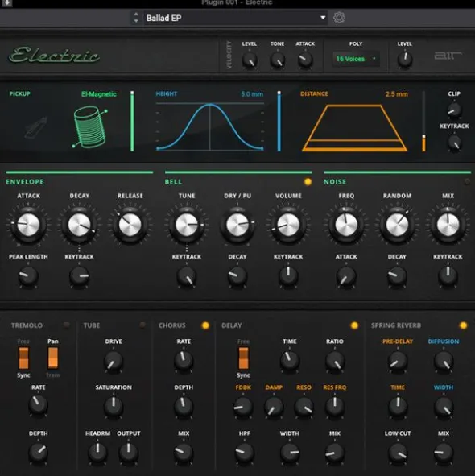The image size is (475, 476).
Task: Click the Noise Mix knob
Action: 448,225
